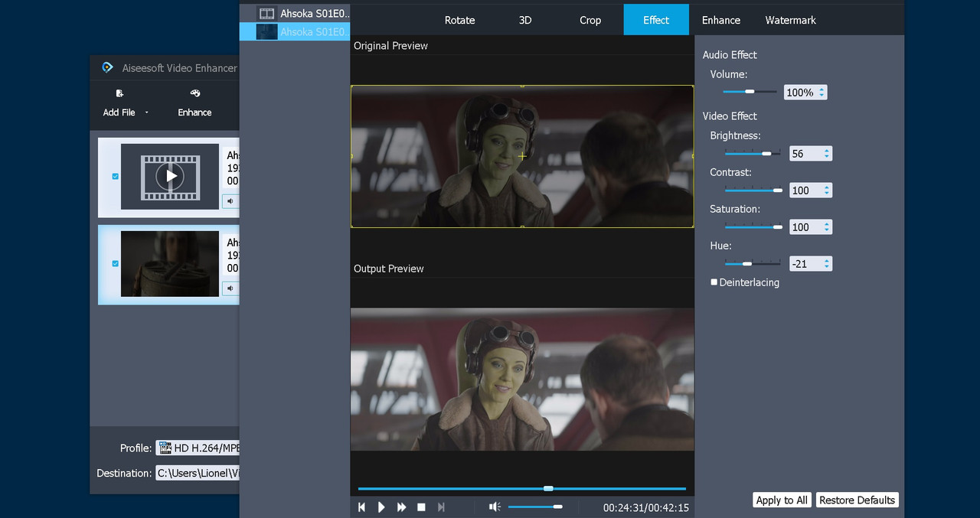Select highlighted Ahsoka S01E0 list item

pyautogui.click(x=295, y=31)
